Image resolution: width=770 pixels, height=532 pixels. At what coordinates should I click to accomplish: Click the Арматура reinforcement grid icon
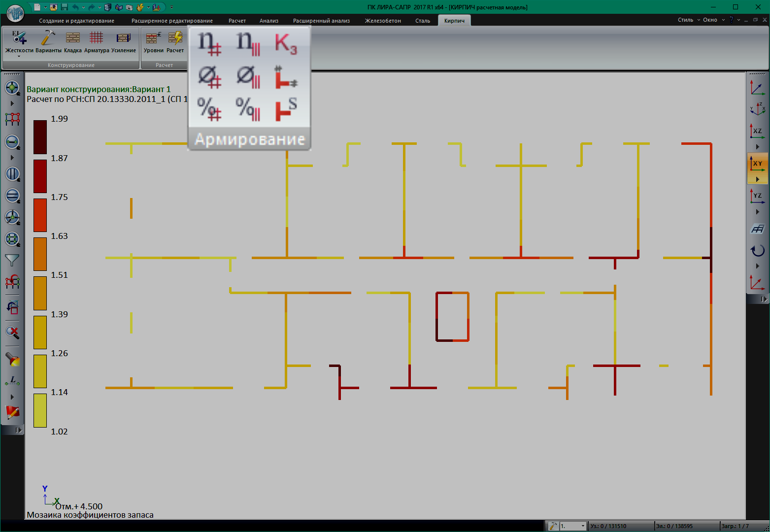pos(97,42)
